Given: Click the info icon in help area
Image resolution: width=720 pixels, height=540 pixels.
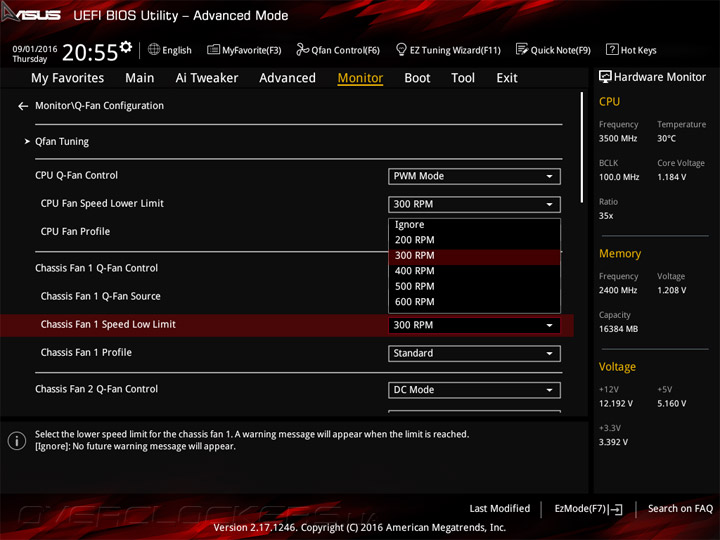Looking at the screenshot, I should click(x=17, y=441).
